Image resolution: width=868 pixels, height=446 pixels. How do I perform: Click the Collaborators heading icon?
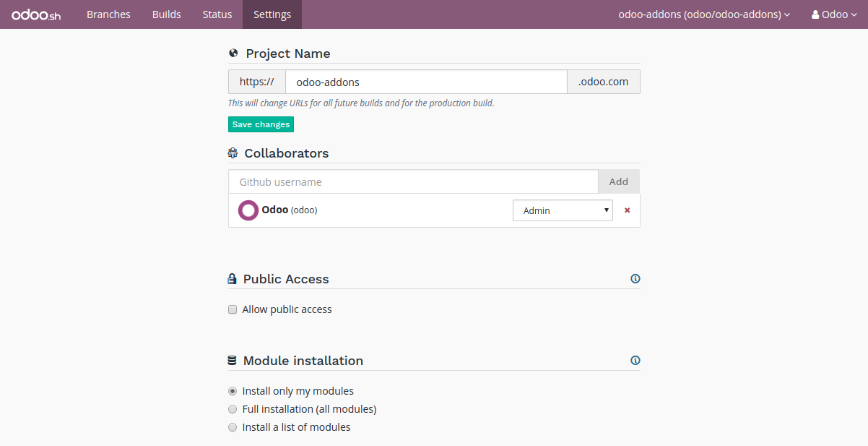pyautogui.click(x=233, y=153)
